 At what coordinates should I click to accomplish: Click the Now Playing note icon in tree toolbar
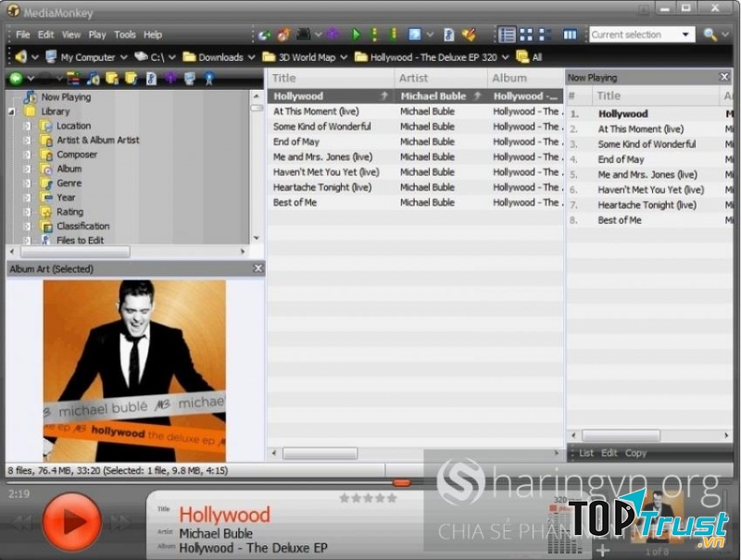click(x=94, y=79)
